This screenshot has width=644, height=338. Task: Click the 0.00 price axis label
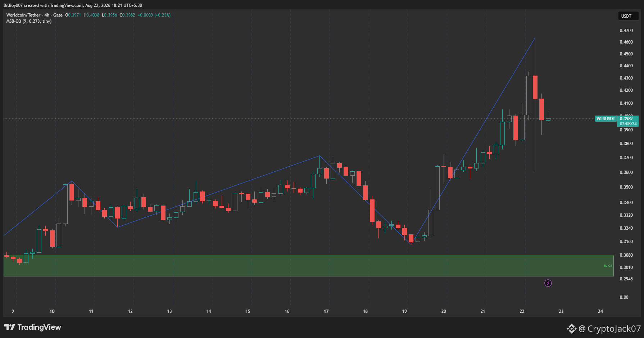tap(624, 297)
